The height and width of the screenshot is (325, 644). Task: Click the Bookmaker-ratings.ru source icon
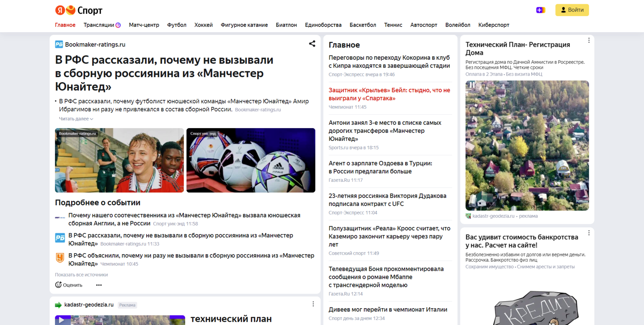pyautogui.click(x=59, y=45)
